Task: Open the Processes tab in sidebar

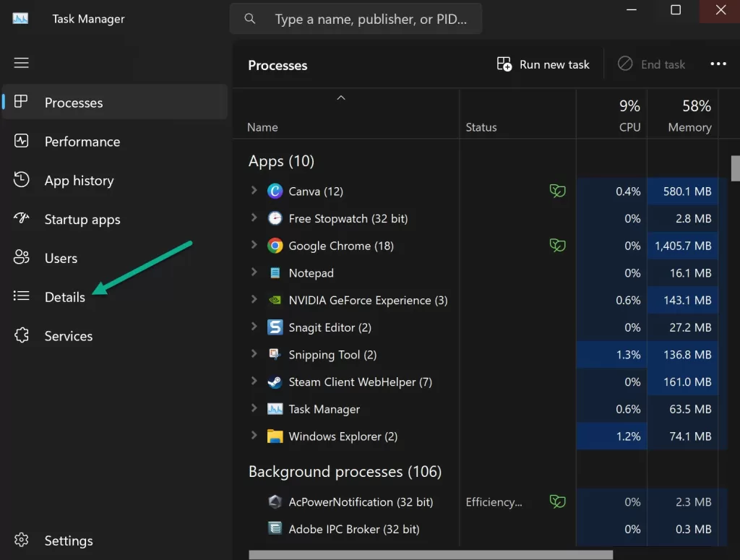Action: 115,102
